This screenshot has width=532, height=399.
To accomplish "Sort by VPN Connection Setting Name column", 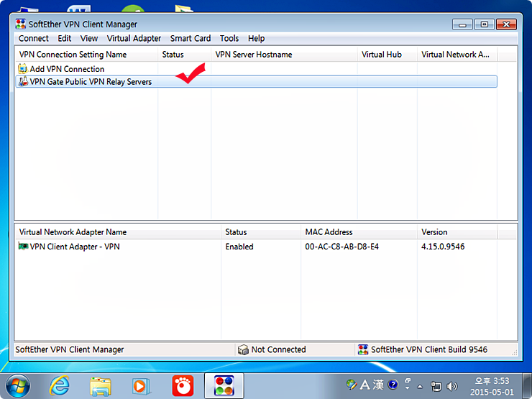I will click(x=86, y=55).
